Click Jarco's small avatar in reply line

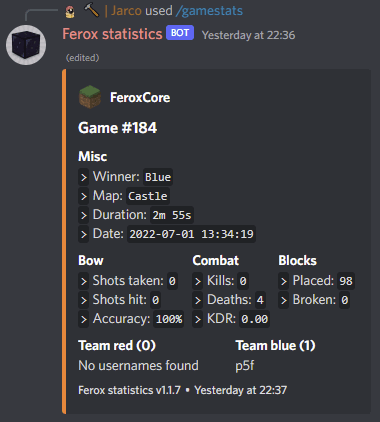(x=70, y=11)
